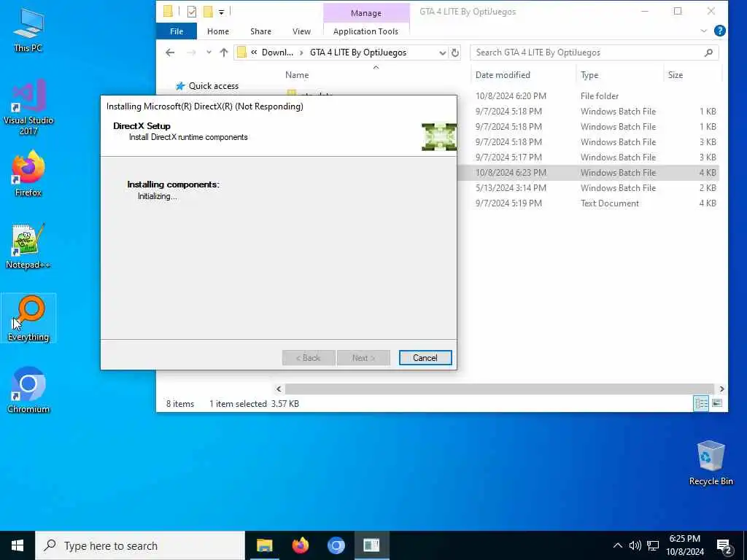Click the Windows Start button
The image size is (747, 560).
point(18,545)
